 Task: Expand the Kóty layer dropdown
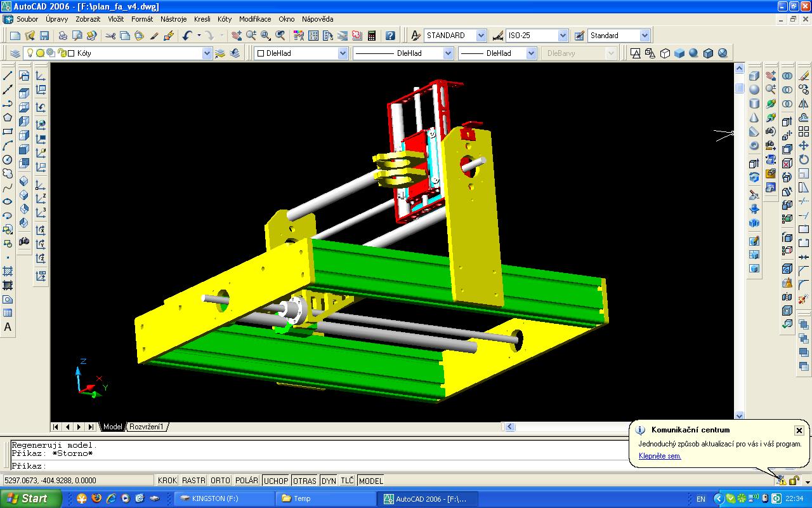[x=207, y=53]
